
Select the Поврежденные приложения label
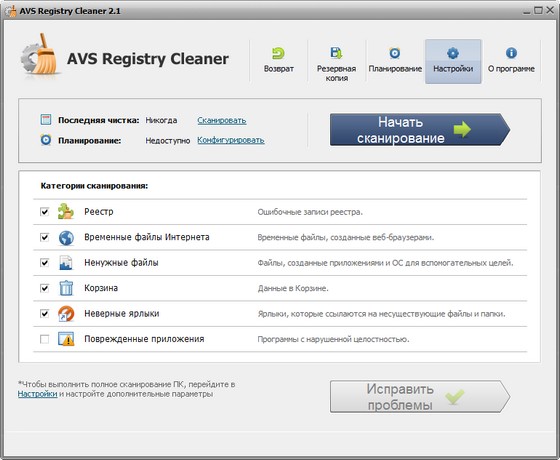[x=144, y=339]
